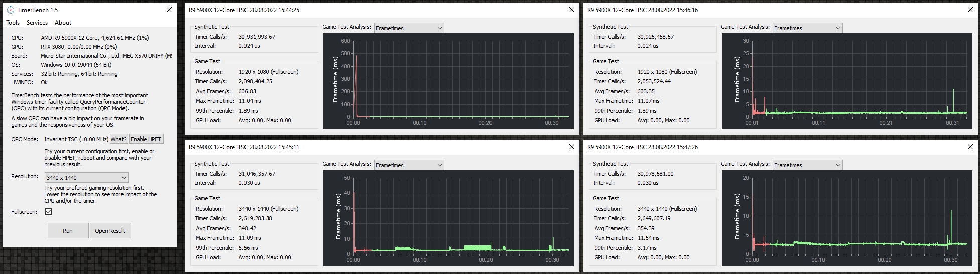This screenshot has height=274, width=980.
Task: Click 99th Percentile value 5.56 ms
Action: tap(248, 248)
